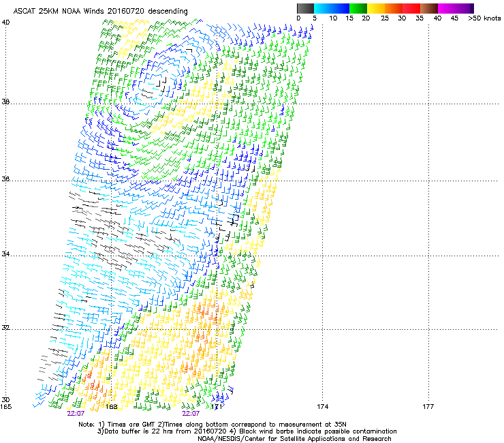Click note 'Data buffer is 22 hrs'

[x=140, y=431]
